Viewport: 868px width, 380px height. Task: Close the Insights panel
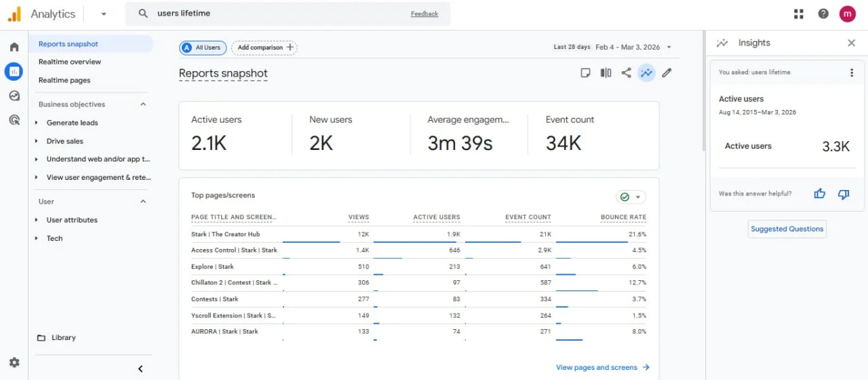[x=852, y=43]
